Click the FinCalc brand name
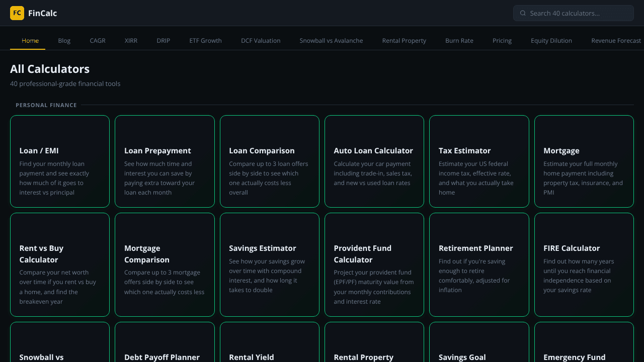This screenshot has height=362, width=644. 43,13
